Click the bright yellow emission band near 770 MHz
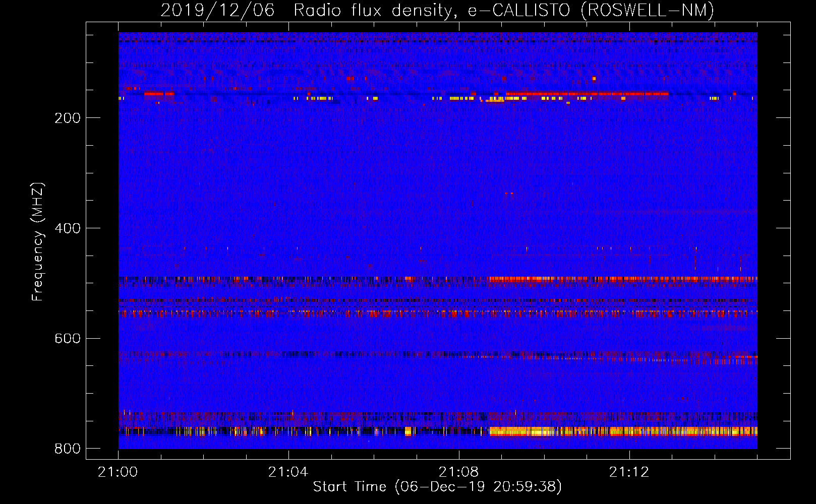The width and height of the screenshot is (816, 504). (623, 431)
